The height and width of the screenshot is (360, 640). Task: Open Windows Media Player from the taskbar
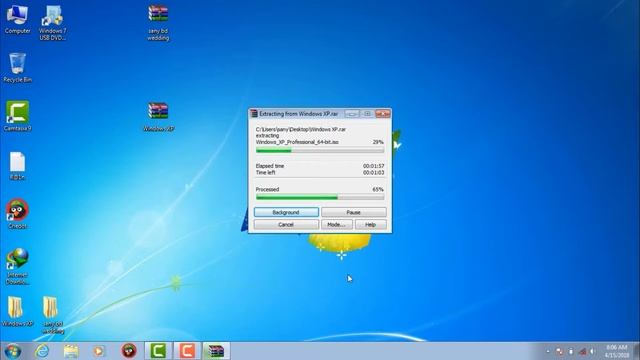click(99, 351)
